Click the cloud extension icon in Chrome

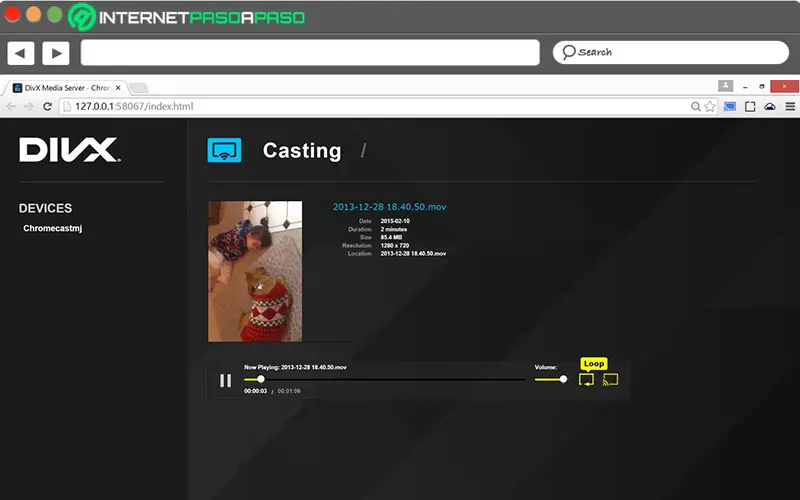pos(770,106)
